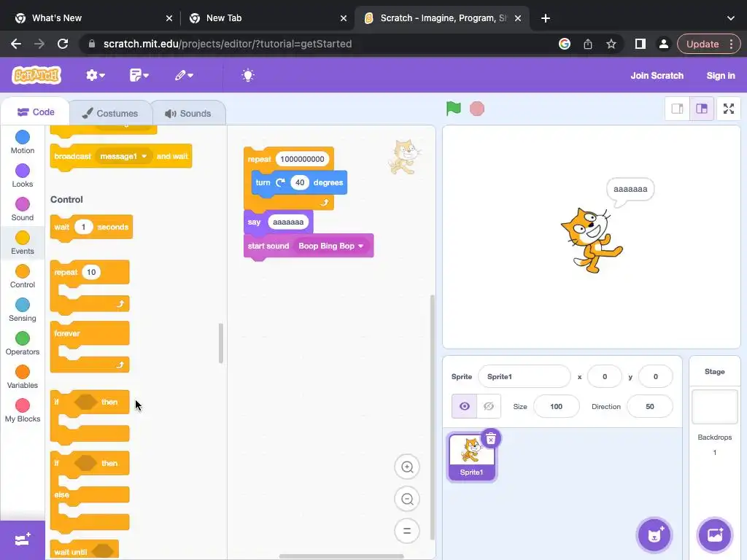747x560 pixels.
Task: Click the say block aaaaaaa text
Action: click(287, 222)
